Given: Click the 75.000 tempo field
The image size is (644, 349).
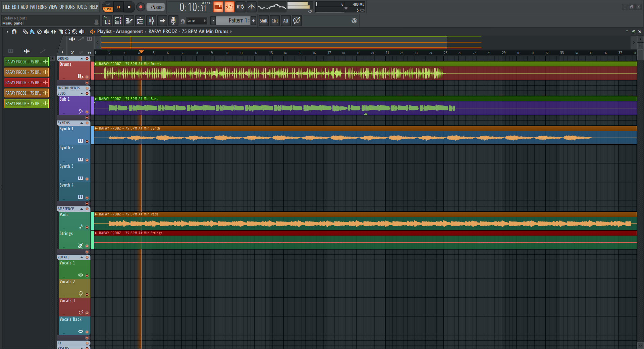Looking at the screenshot, I should click(156, 7).
